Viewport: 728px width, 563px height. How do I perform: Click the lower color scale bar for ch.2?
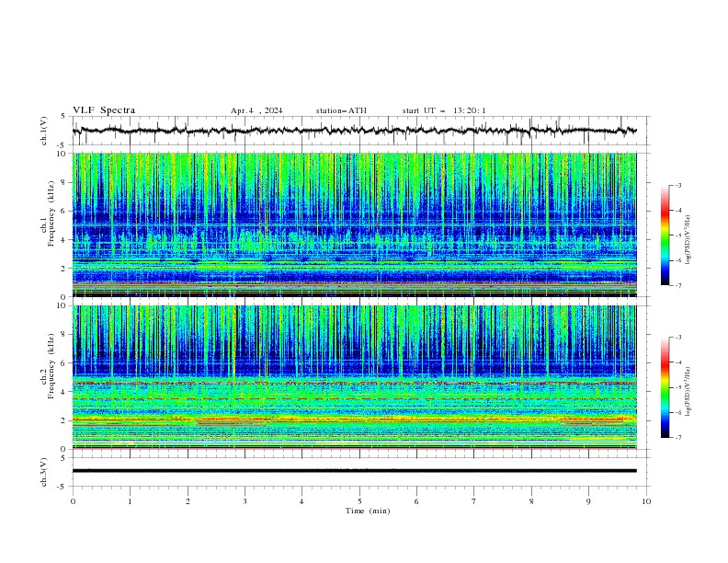(x=665, y=387)
